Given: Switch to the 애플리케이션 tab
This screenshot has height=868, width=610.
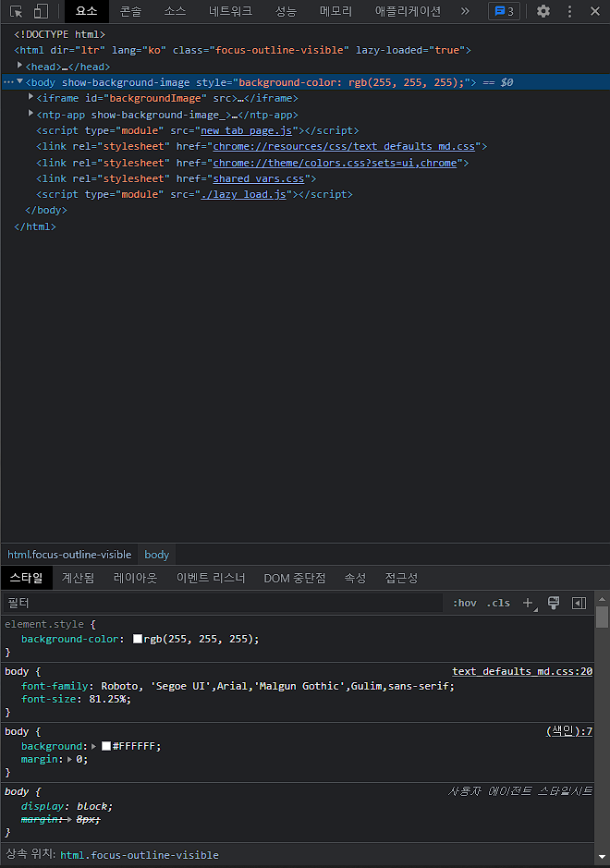Looking at the screenshot, I should [408, 11].
